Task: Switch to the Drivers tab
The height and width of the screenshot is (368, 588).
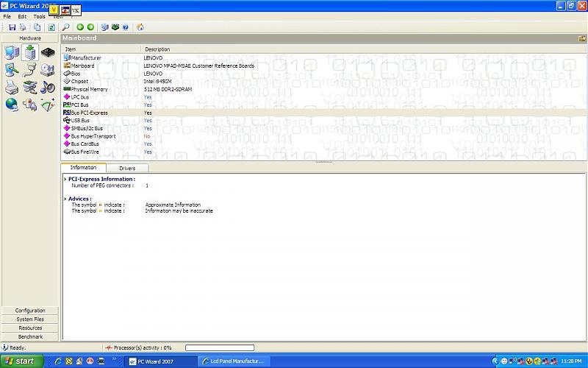Action: [x=127, y=168]
